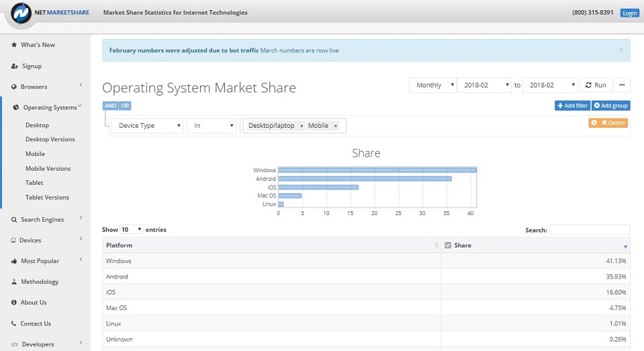
Task: Click the Login button
Action: click(x=629, y=13)
